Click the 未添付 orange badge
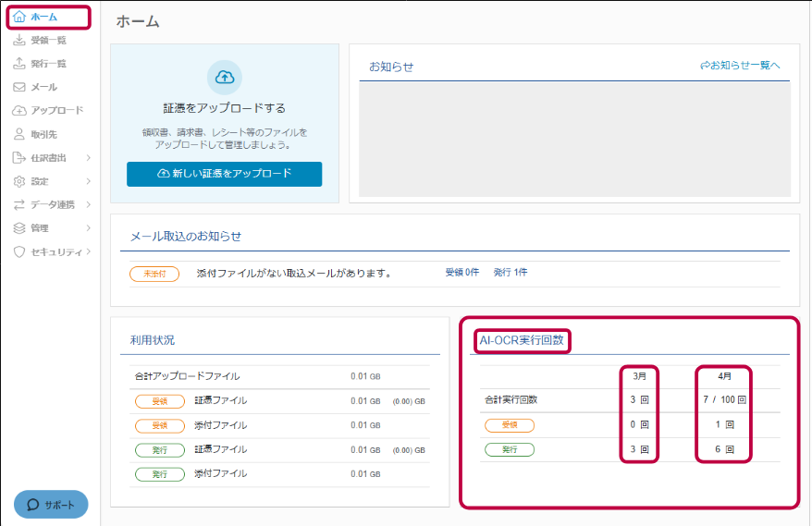Image resolution: width=812 pixels, height=526 pixels. 154,274
